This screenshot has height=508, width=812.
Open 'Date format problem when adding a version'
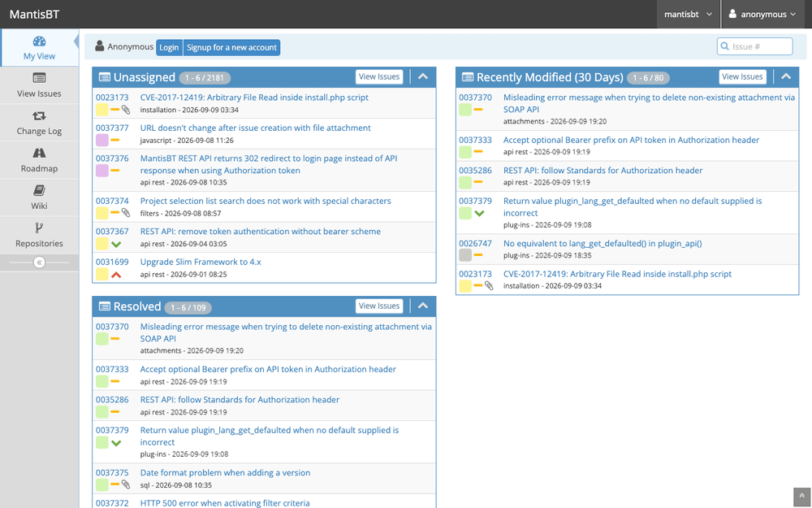tap(225, 473)
